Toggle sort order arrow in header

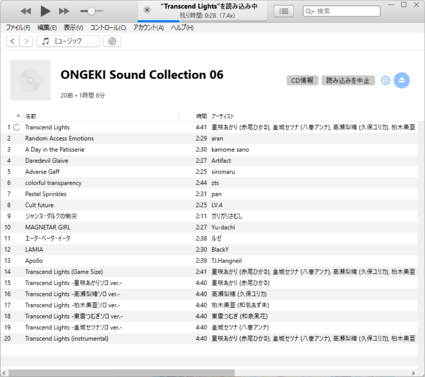coord(18,116)
